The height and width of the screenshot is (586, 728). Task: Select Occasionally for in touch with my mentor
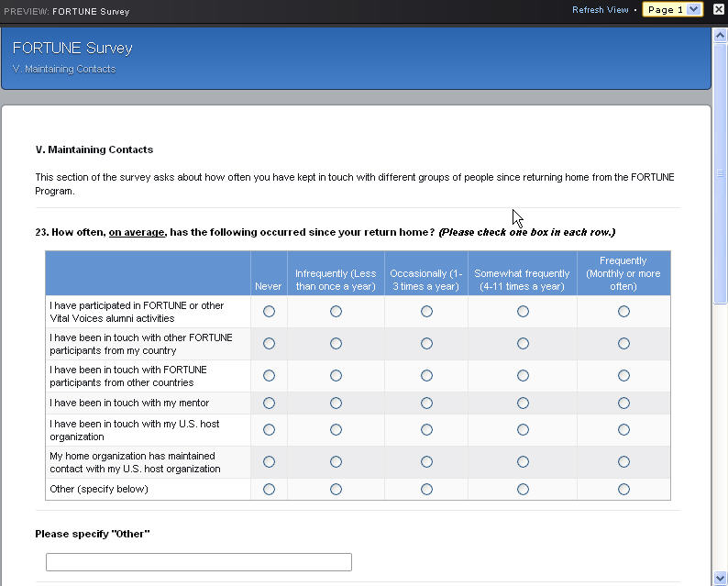(426, 403)
